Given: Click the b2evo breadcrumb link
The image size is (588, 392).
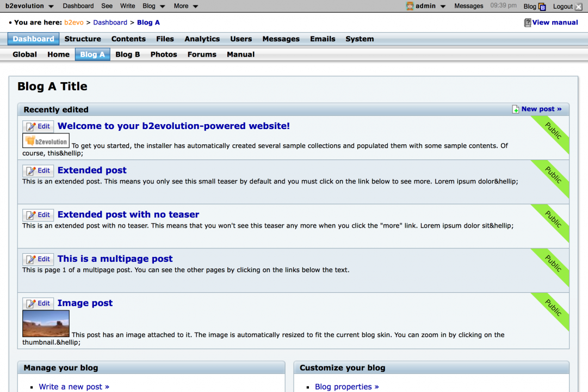Looking at the screenshot, I should click(74, 22).
